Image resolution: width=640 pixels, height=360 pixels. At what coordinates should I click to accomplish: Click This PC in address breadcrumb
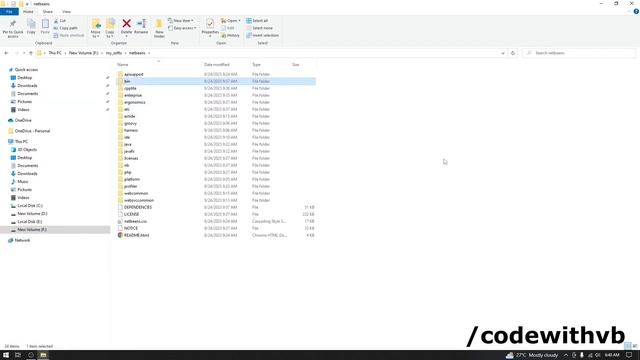pos(55,53)
